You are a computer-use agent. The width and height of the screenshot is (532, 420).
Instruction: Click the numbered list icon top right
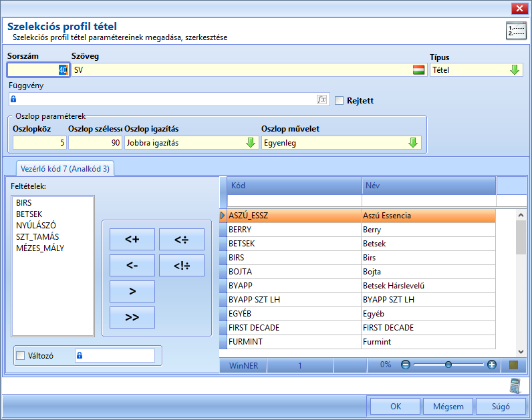516,31
